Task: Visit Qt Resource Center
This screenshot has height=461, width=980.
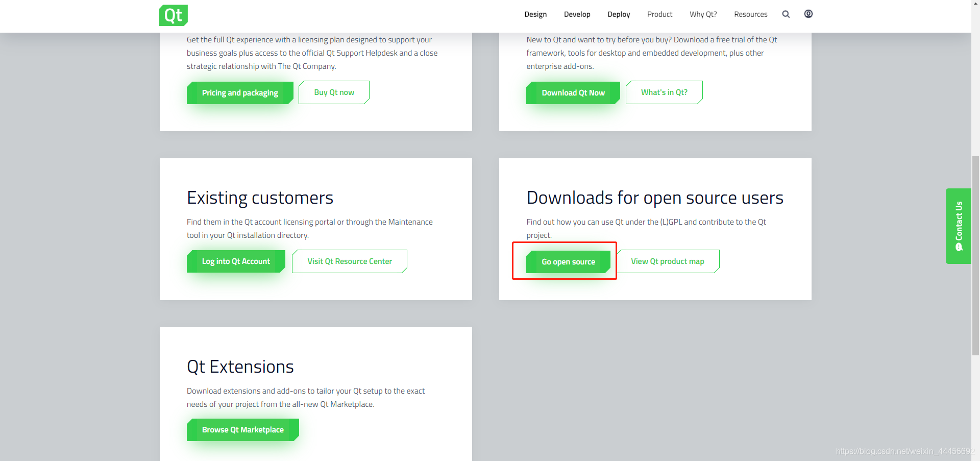Action: [x=350, y=261]
